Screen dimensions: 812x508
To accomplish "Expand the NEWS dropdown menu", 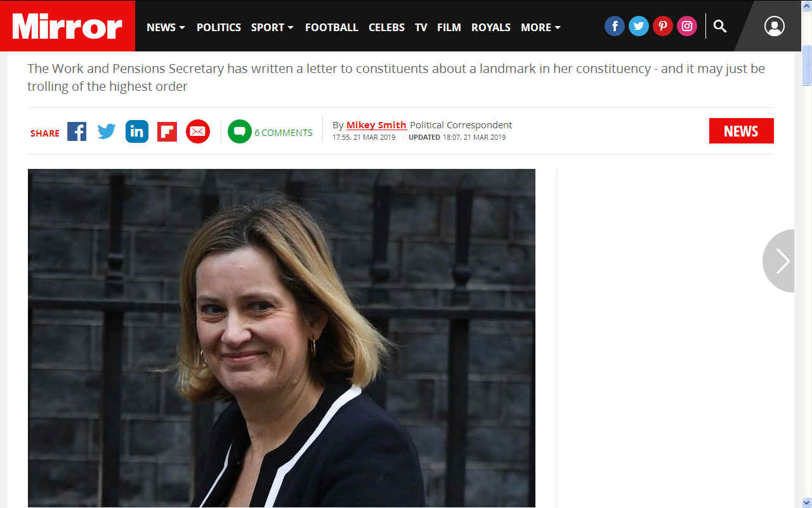I will [166, 27].
